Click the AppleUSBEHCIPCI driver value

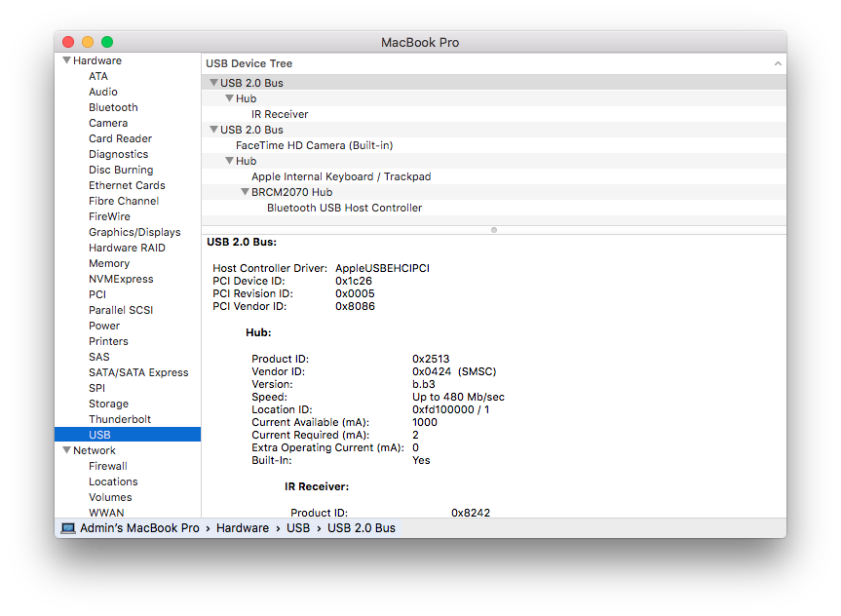pos(382,268)
